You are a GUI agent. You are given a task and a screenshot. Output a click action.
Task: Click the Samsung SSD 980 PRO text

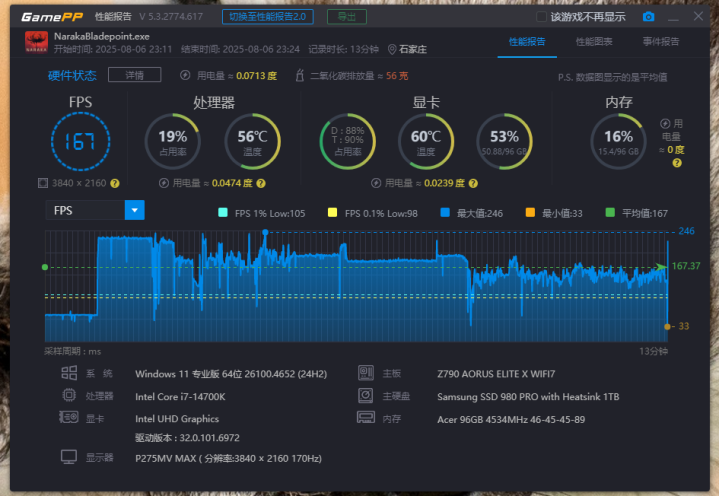(528, 397)
